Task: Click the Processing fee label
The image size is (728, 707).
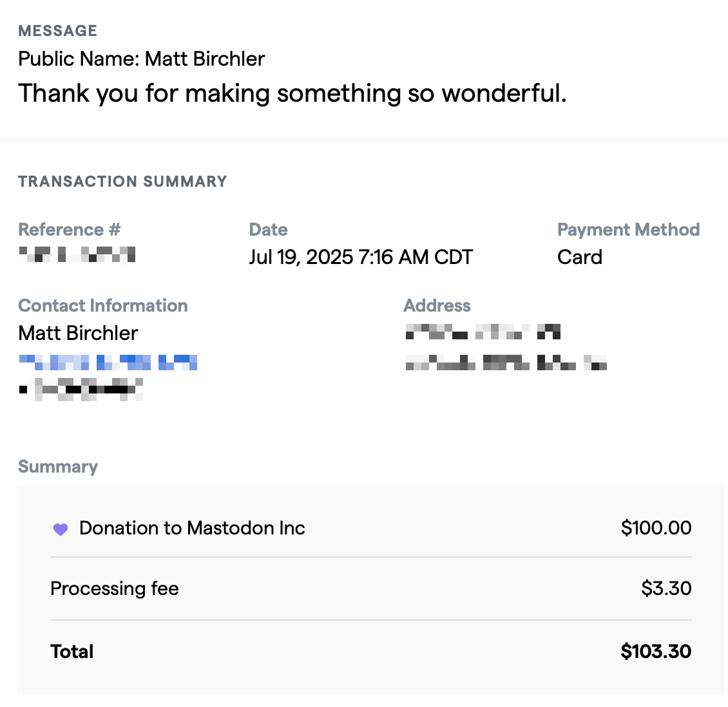Action: (x=114, y=589)
